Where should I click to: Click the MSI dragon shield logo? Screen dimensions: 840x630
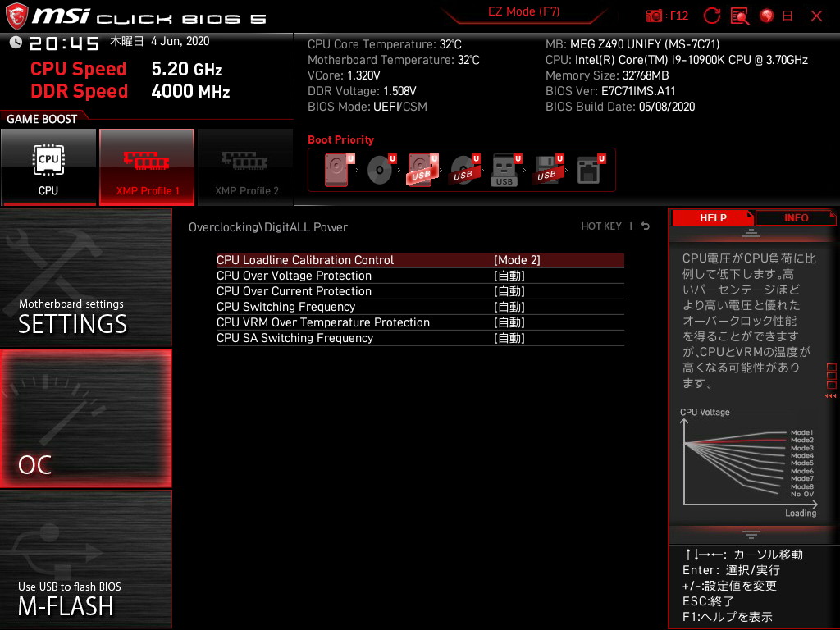pos(16,16)
